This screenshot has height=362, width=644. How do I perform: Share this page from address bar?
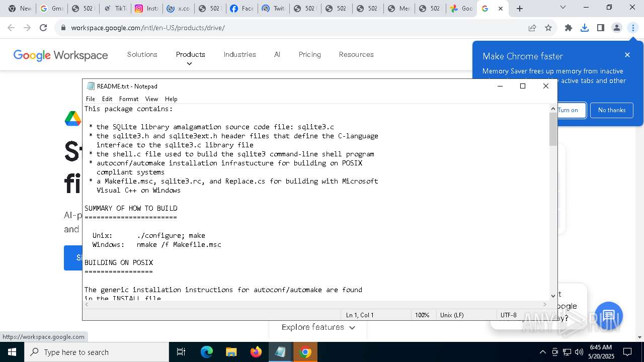pyautogui.click(x=532, y=28)
